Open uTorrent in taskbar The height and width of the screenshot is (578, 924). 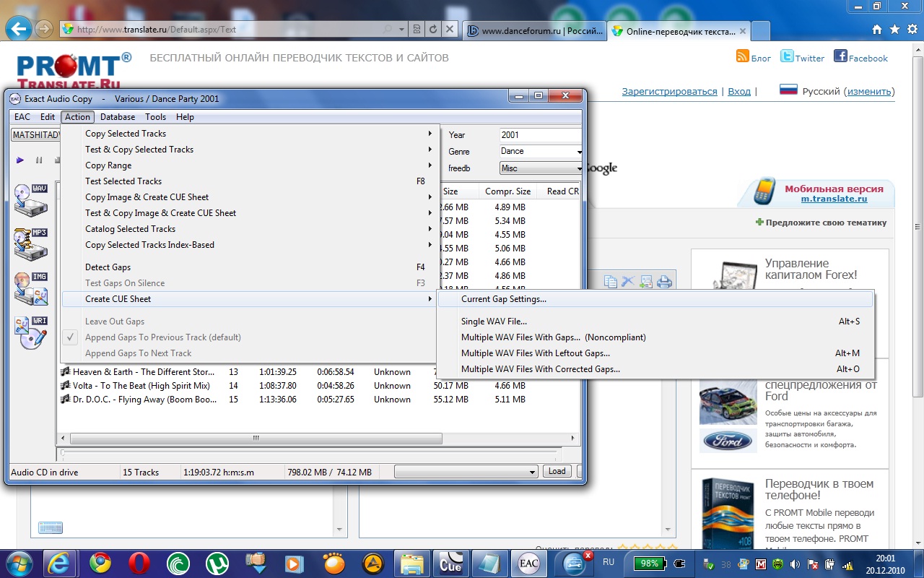[217, 563]
